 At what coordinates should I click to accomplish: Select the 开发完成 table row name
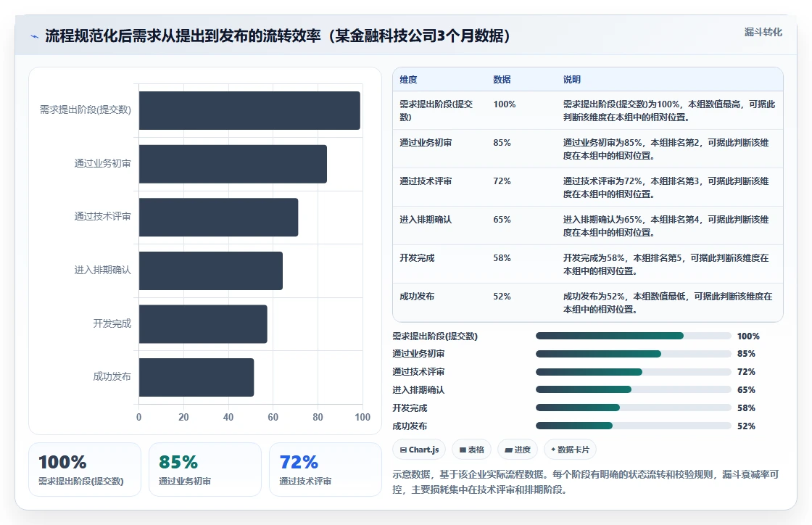click(x=417, y=258)
